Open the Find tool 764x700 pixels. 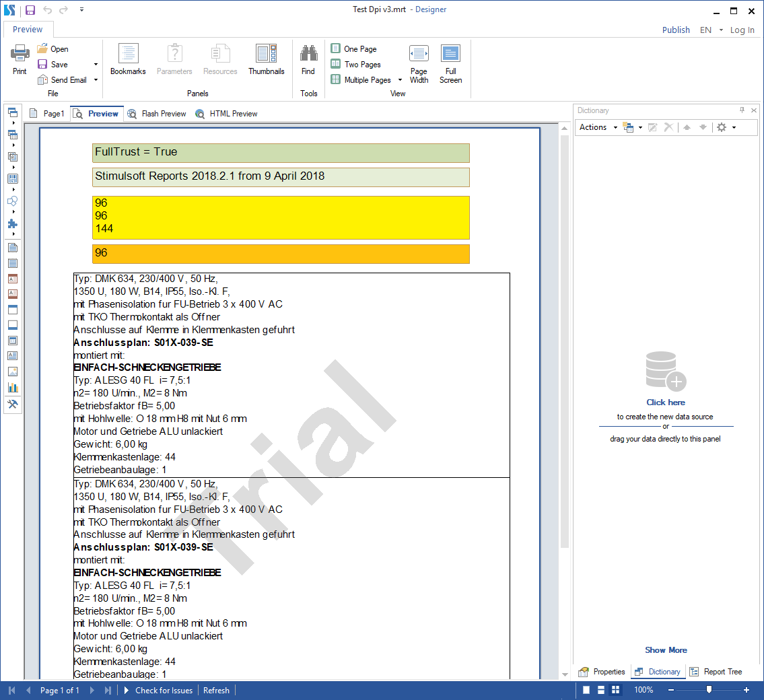coord(308,59)
